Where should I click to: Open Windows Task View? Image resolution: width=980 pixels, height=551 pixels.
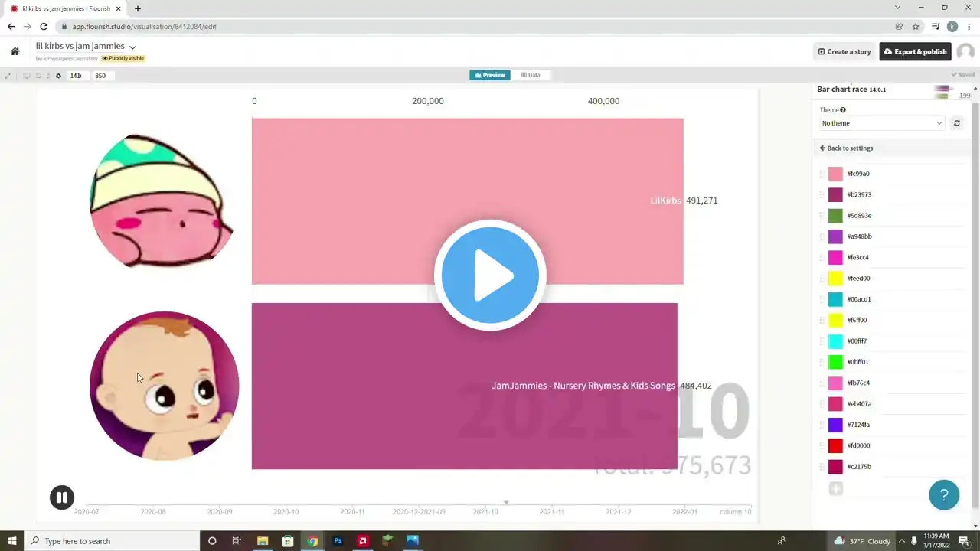pos(237,541)
